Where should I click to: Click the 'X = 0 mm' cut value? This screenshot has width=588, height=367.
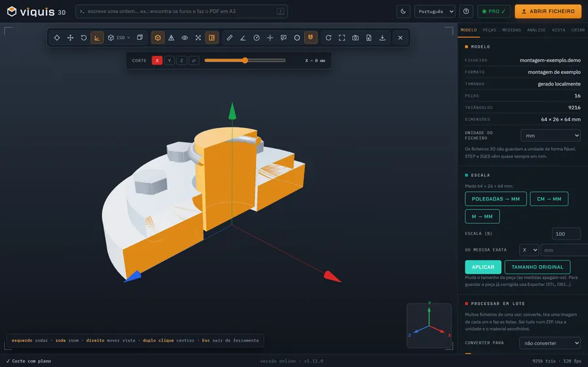pos(315,60)
